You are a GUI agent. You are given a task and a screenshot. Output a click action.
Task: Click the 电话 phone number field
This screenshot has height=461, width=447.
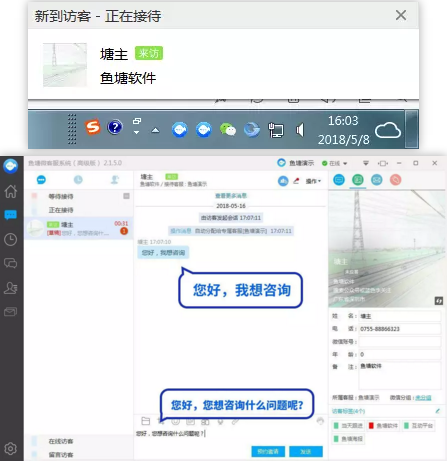[x=400, y=329]
